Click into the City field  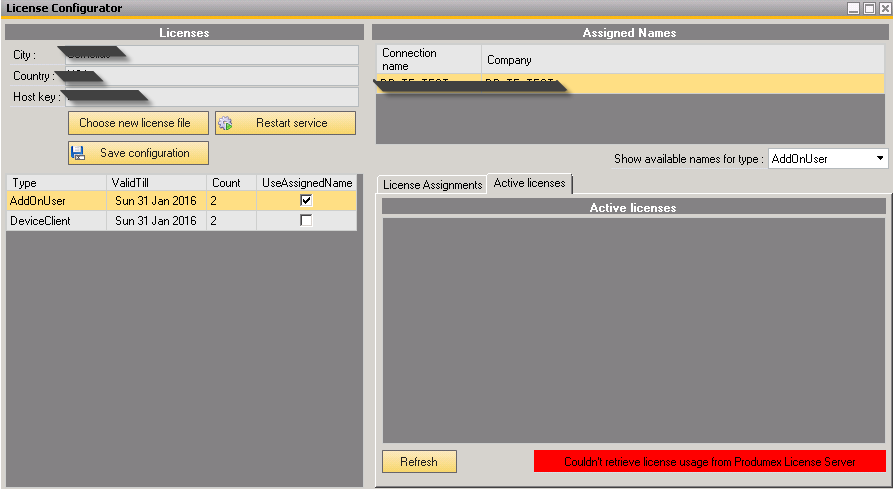tap(212, 55)
